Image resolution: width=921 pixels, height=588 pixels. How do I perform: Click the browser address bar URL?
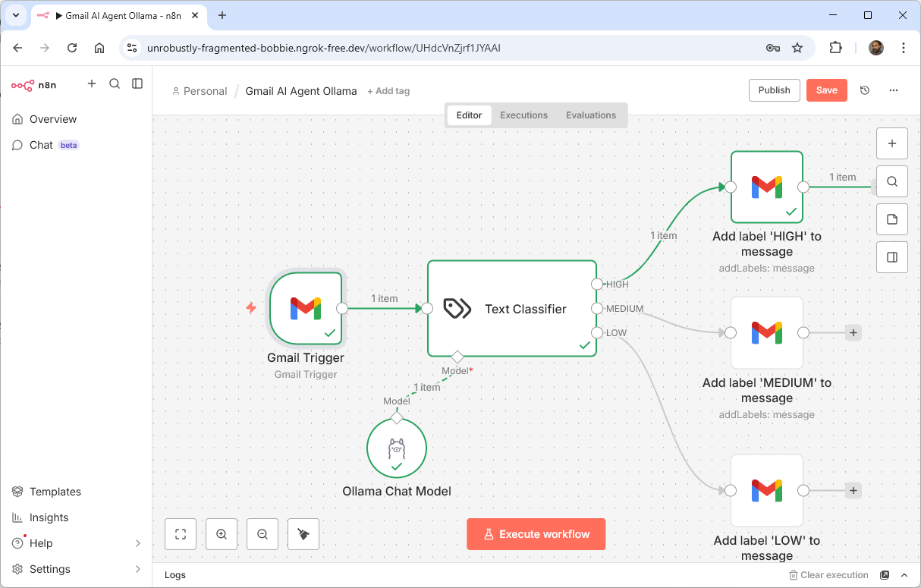pyautogui.click(x=324, y=48)
